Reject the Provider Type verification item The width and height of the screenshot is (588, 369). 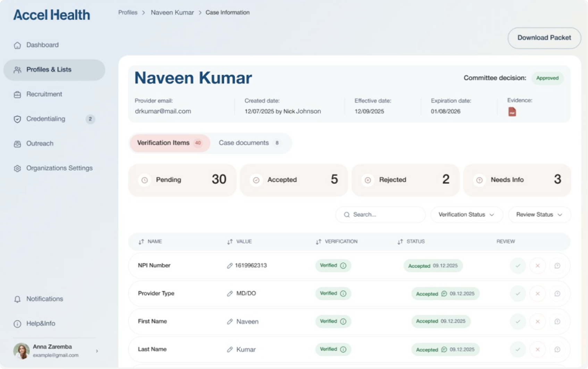538,293
